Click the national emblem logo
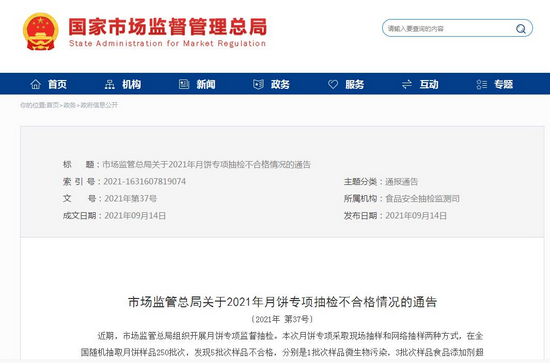Image resolution: width=550 pixels, height=363 pixels. pos(41,32)
